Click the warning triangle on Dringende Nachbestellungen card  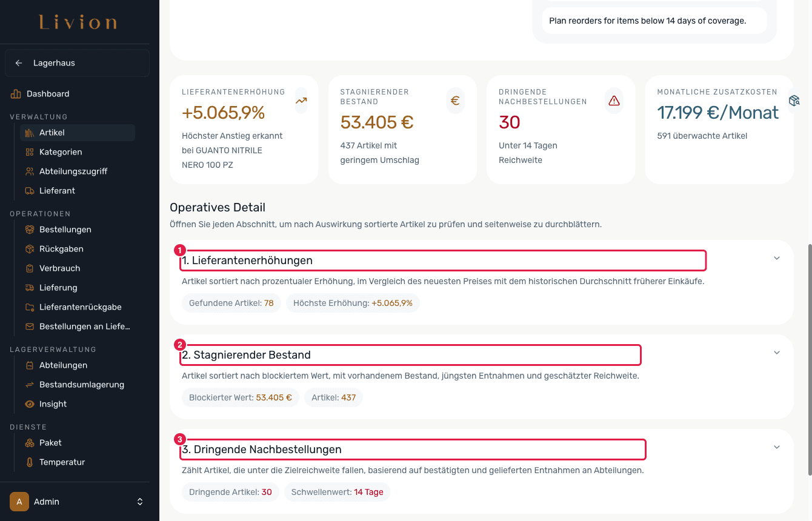click(x=614, y=101)
